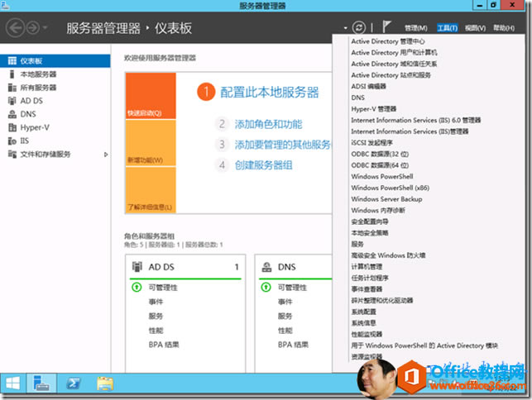
Task: Click the AD DS tile header icon
Action: [137, 267]
